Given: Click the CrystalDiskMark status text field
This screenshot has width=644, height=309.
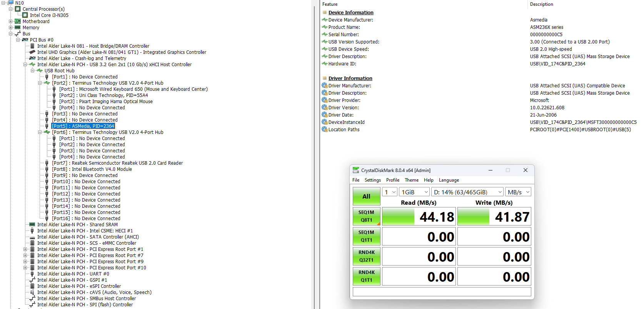Looking at the screenshot, I should click(442, 292).
